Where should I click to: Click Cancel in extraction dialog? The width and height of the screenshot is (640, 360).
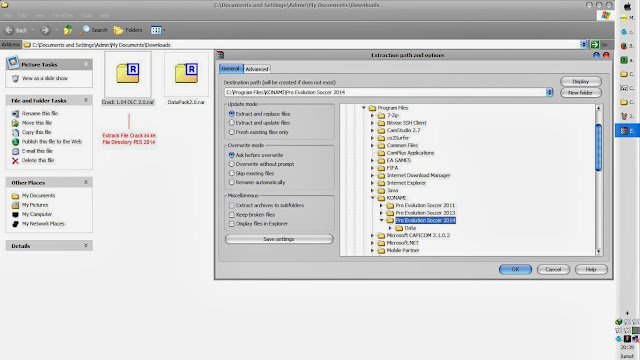point(553,269)
